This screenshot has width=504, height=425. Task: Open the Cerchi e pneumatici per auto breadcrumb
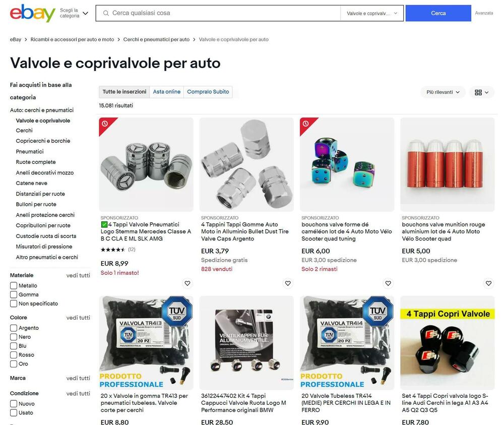click(156, 39)
